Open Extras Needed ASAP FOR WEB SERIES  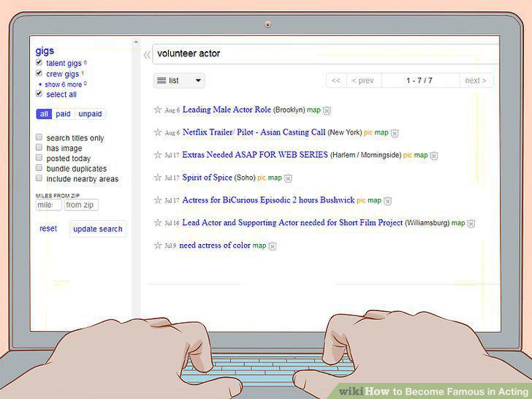255,155
